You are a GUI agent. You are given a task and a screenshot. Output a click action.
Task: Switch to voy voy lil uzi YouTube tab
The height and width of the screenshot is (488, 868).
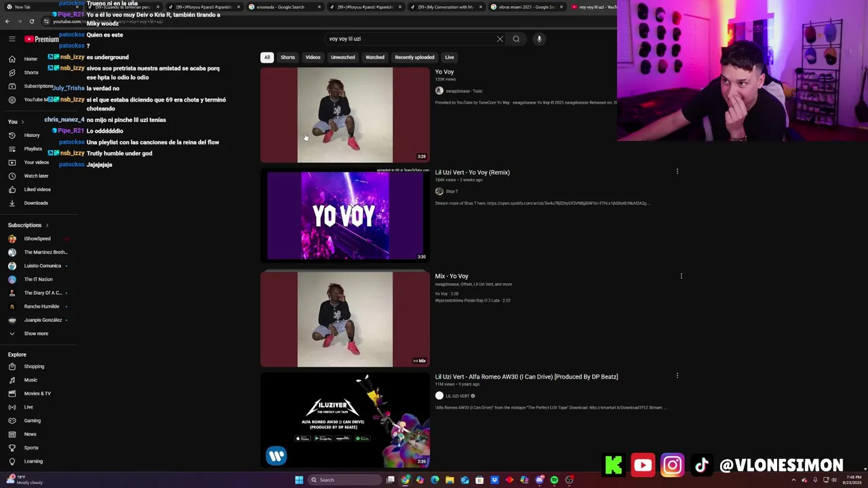click(x=593, y=7)
